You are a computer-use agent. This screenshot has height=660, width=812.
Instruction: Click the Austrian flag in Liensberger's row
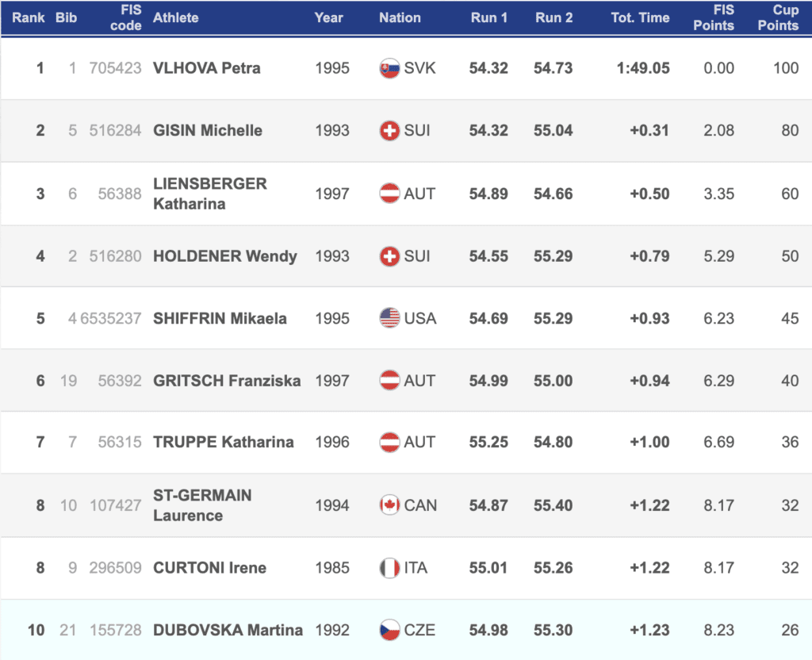(x=389, y=194)
